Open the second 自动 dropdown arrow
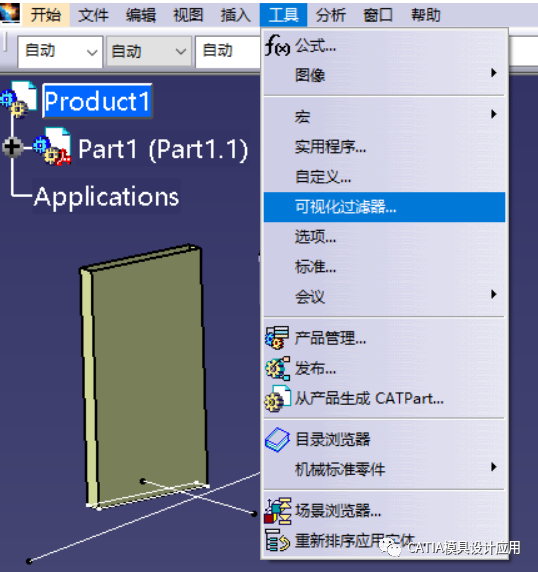This screenshot has width=538, height=572. tap(181, 51)
